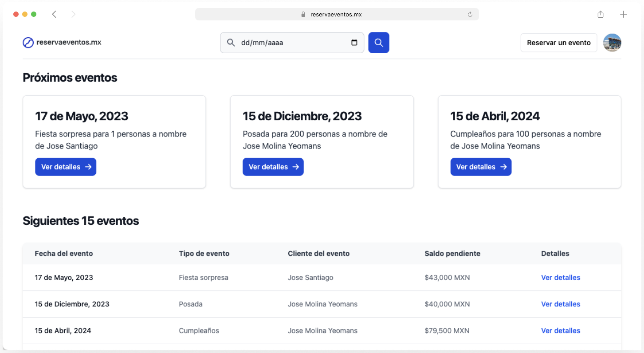Click the Saldo pendiente column header
Image resolution: width=644 pixels, height=353 pixels.
pyautogui.click(x=452, y=254)
